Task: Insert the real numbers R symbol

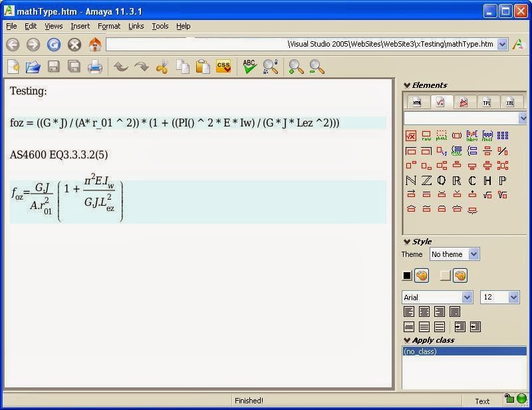Action: coord(457,180)
